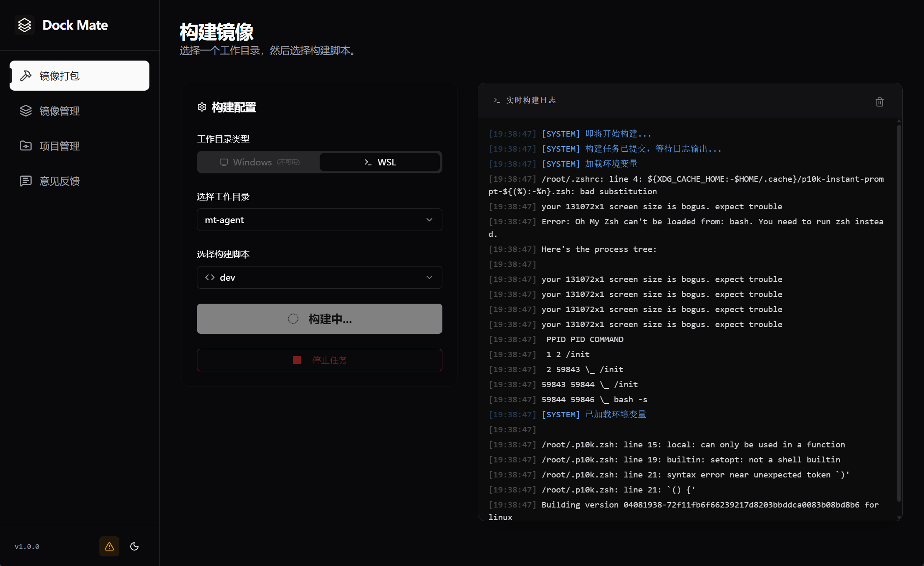Expand the dev build script dropdown
The image size is (924, 566).
(x=319, y=277)
